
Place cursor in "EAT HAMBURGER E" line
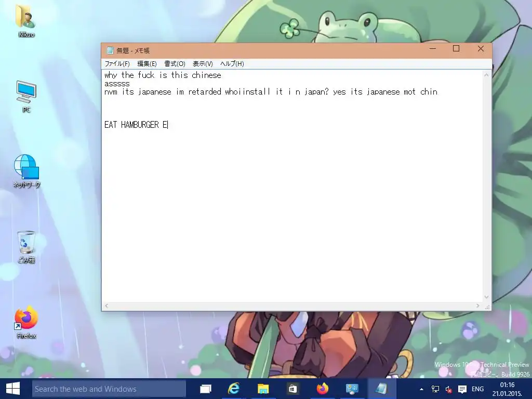click(136, 125)
